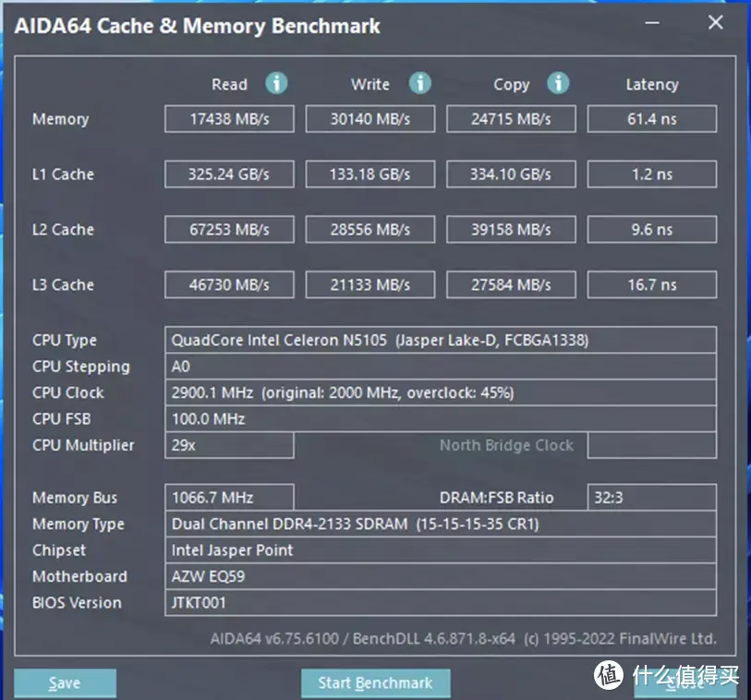The width and height of the screenshot is (751, 700).
Task: Click the window title AIDA64 Cache & Memory Benchmark
Action: [x=197, y=27]
